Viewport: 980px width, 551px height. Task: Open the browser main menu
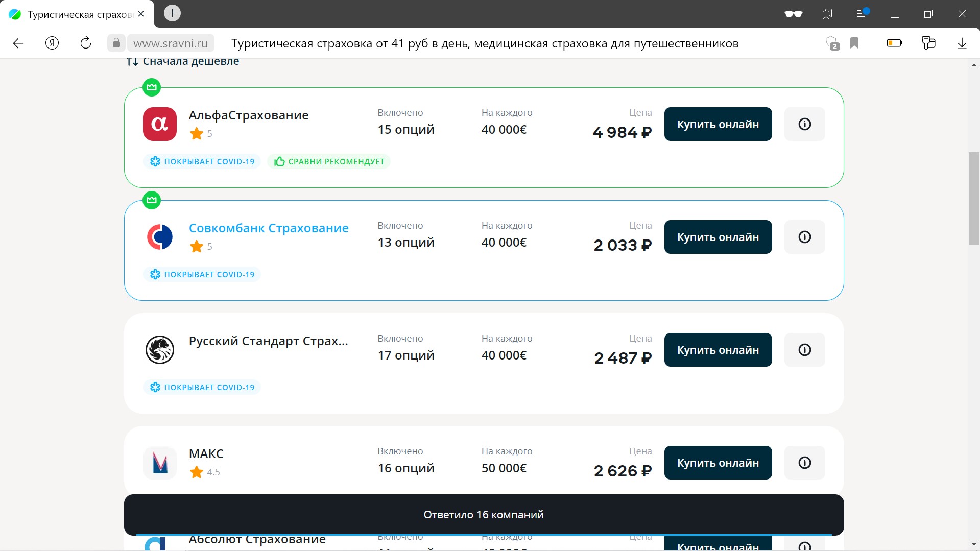(x=862, y=14)
